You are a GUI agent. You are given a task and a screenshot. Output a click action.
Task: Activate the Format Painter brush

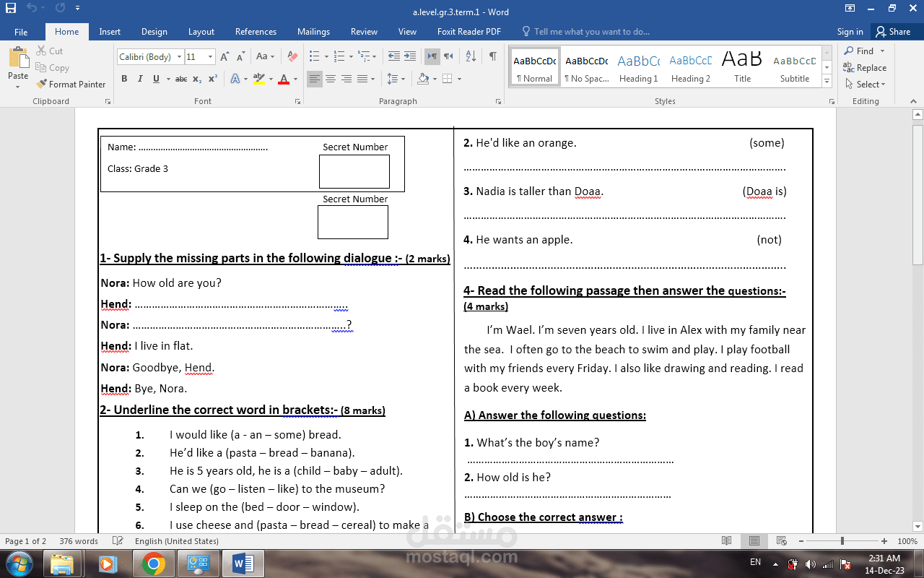point(40,85)
